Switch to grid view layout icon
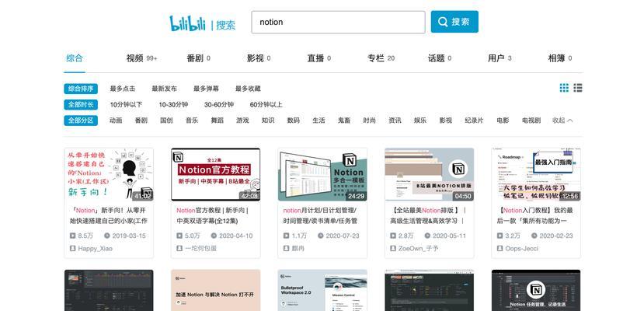Image resolution: width=644 pixels, height=311 pixels. (x=564, y=88)
